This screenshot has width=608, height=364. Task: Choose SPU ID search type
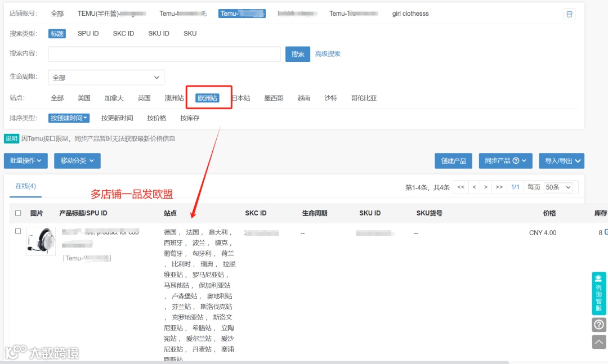click(x=88, y=34)
